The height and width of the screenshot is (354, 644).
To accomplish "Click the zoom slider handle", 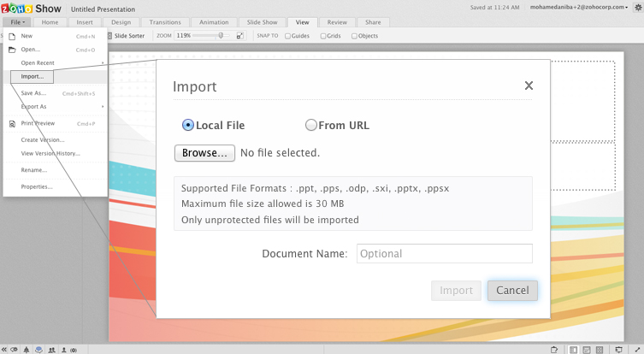I will point(221,36).
